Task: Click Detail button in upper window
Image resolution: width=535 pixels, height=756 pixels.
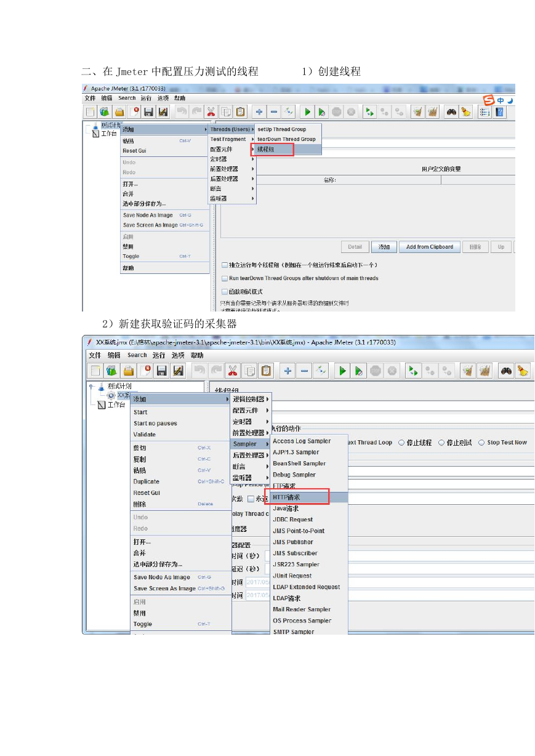Action: (x=355, y=247)
